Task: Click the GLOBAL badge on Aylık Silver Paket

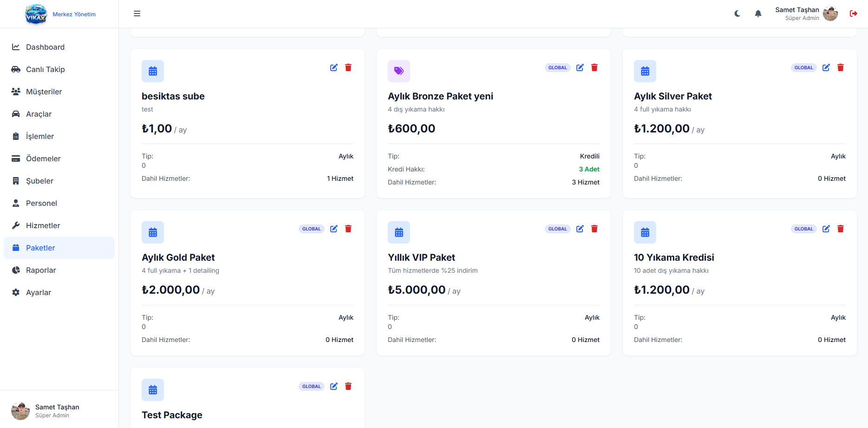Action: pyautogui.click(x=803, y=67)
